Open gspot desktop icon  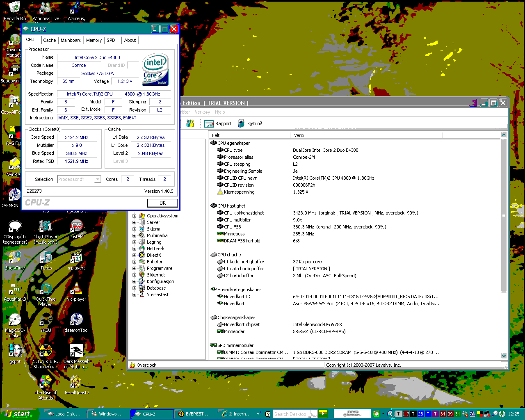15,354
